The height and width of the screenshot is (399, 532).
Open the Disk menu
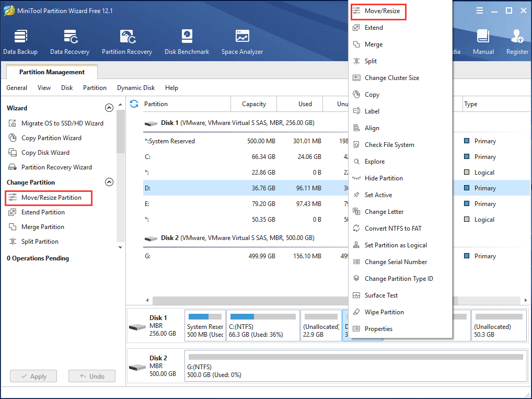(67, 88)
